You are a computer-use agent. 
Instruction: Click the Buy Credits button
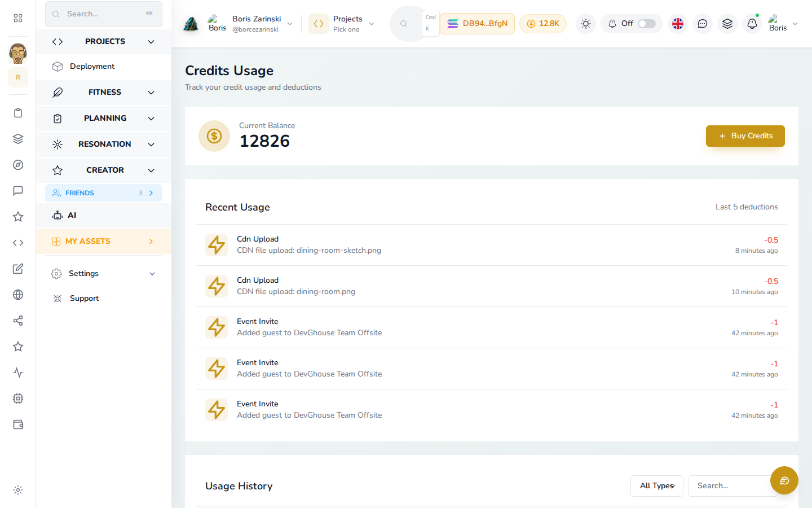(x=745, y=136)
